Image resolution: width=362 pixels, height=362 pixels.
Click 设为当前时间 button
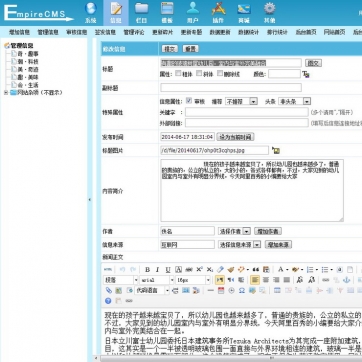pyautogui.click(x=235, y=137)
